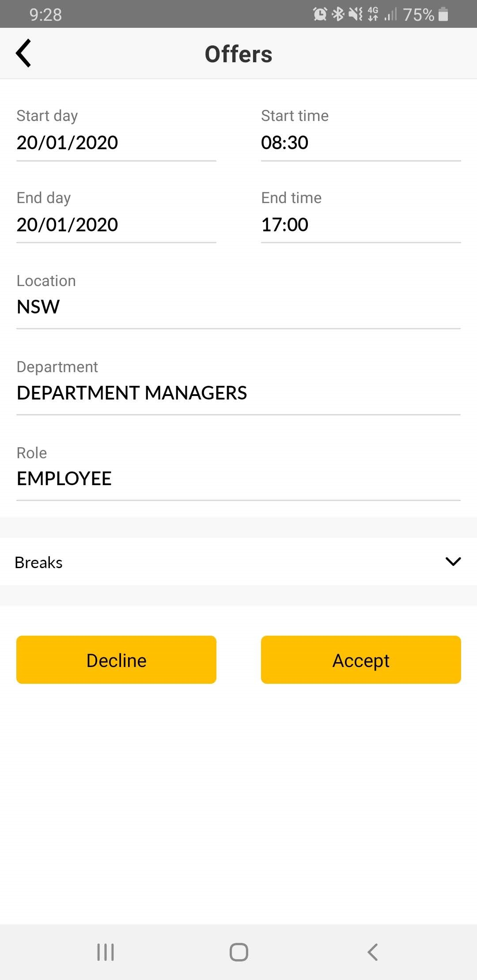The width and height of the screenshot is (477, 980).
Task: Tap the Role field showing Employee
Action: pos(238,479)
